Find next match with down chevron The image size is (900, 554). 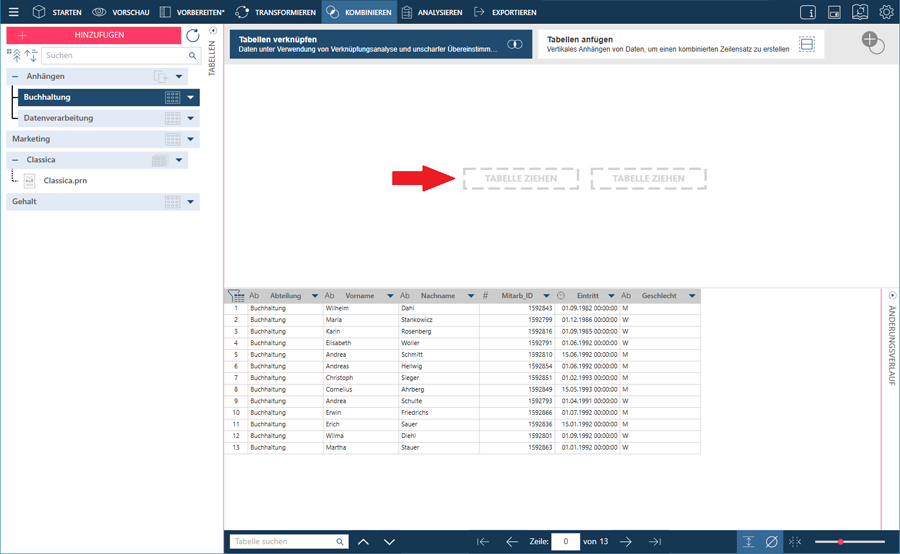pos(389,541)
